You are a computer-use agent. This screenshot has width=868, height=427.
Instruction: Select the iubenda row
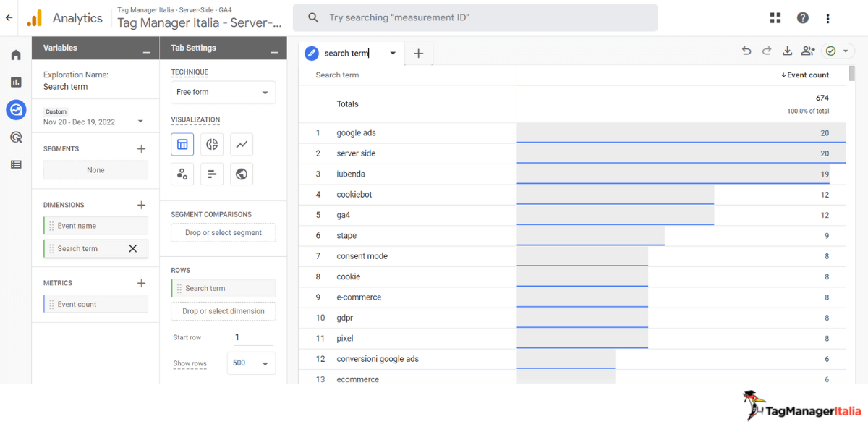572,174
